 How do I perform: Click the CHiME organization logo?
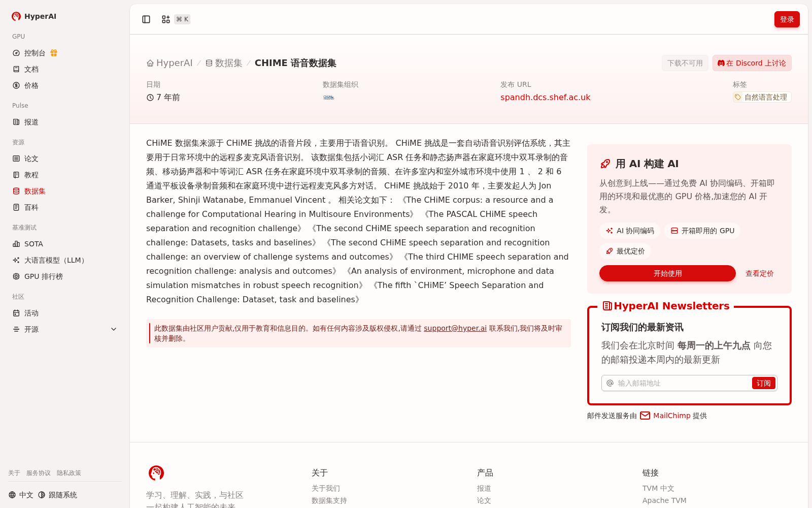329,97
